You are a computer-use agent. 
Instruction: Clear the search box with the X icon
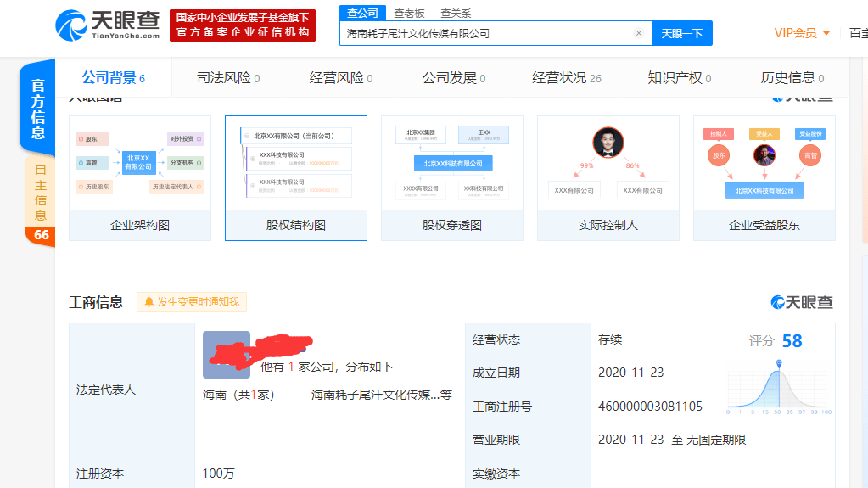point(639,33)
